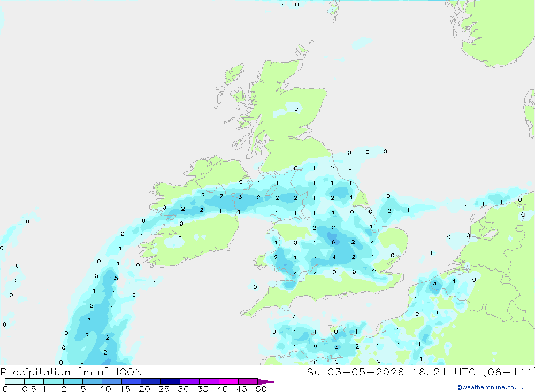The height and width of the screenshot is (392, 535).
Task: Click the legend label "10"
Action: pyautogui.click(x=105, y=389)
